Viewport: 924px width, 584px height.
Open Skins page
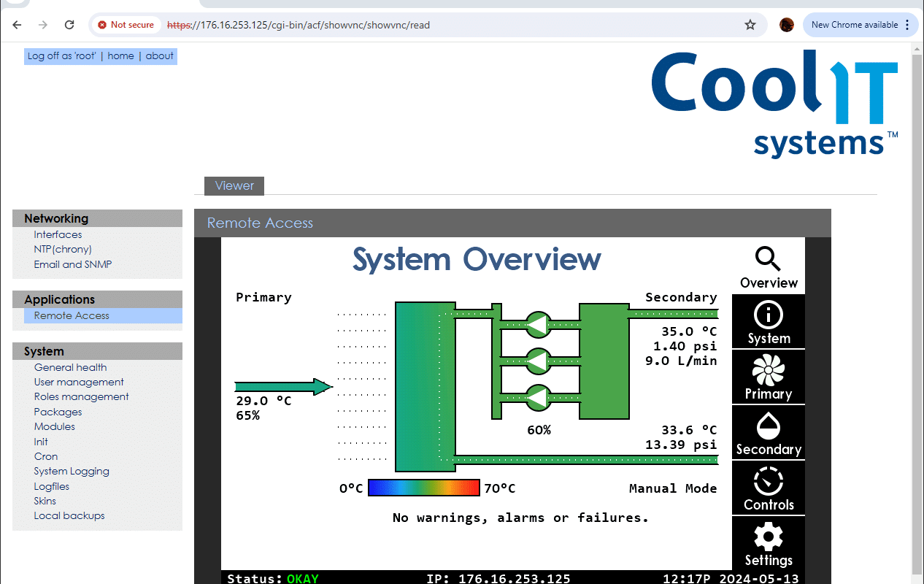45,501
